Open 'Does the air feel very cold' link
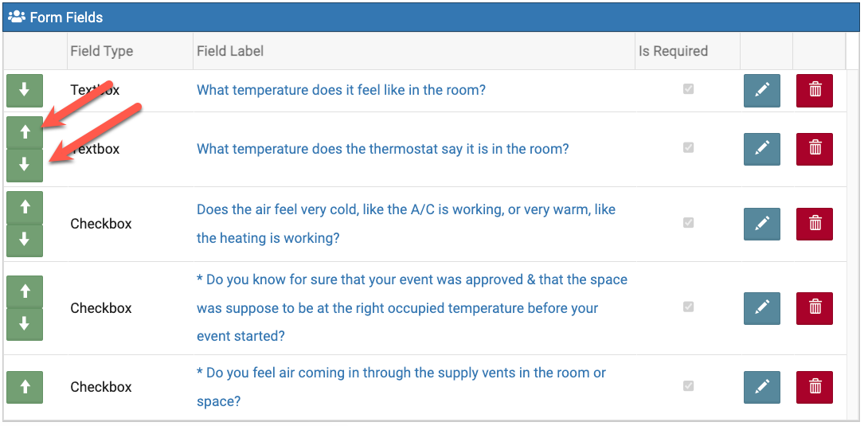The height and width of the screenshot is (426, 868). pos(406,224)
